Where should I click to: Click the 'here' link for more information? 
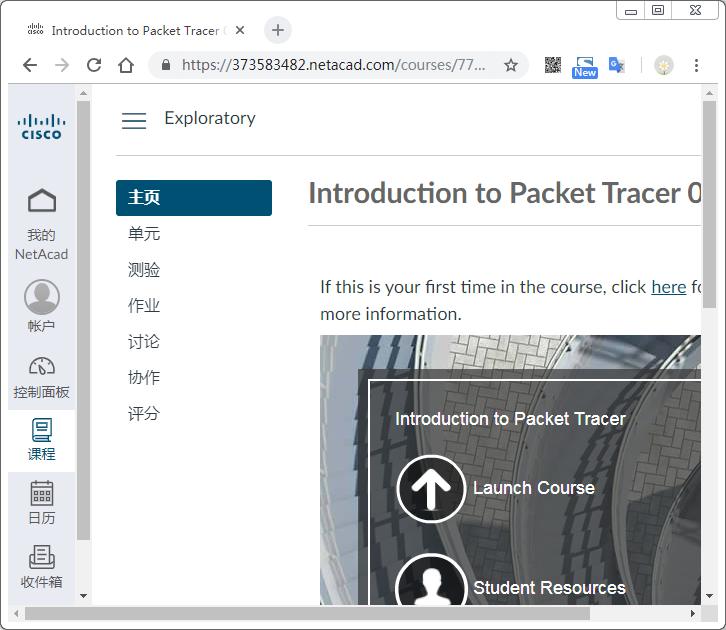669,287
